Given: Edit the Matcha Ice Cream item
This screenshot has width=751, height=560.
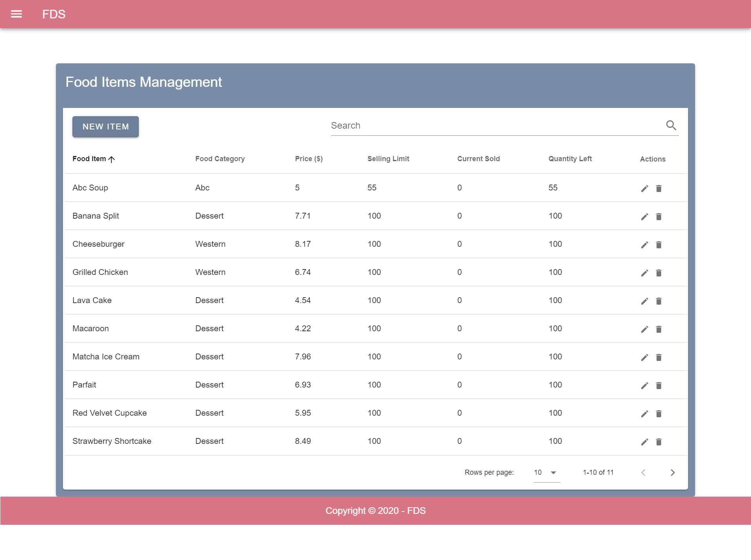Looking at the screenshot, I should tap(645, 357).
